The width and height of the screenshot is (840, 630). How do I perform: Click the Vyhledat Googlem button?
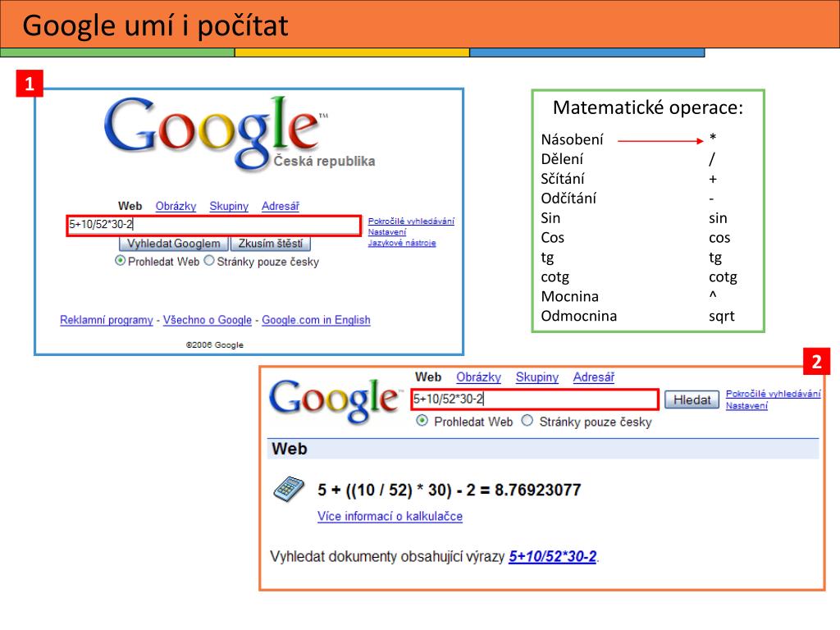click(174, 244)
